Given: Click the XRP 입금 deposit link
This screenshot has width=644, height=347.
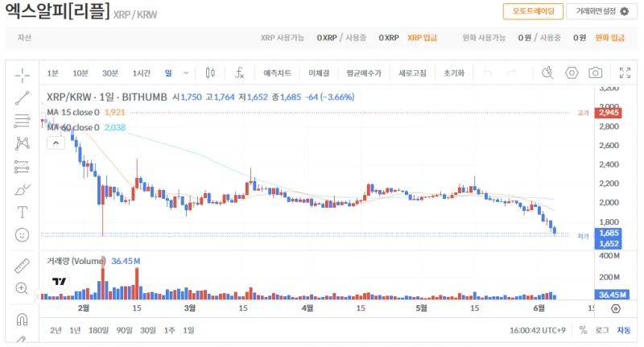Looking at the screenshot, I should (422, 38).
